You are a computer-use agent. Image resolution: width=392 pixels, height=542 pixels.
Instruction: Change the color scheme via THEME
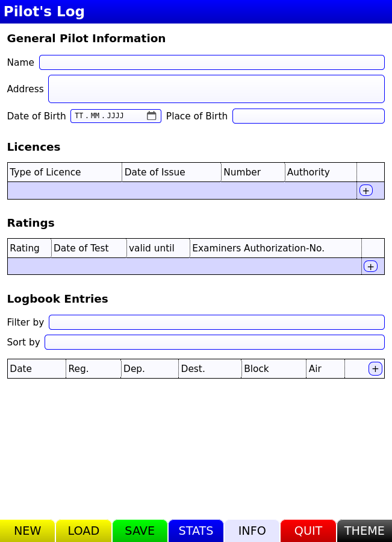point(364,531)
